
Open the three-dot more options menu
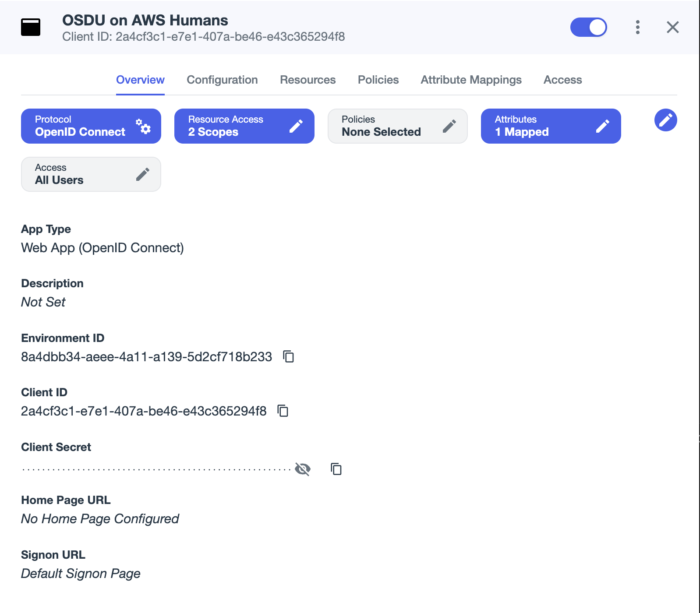[x=638, y=27]
